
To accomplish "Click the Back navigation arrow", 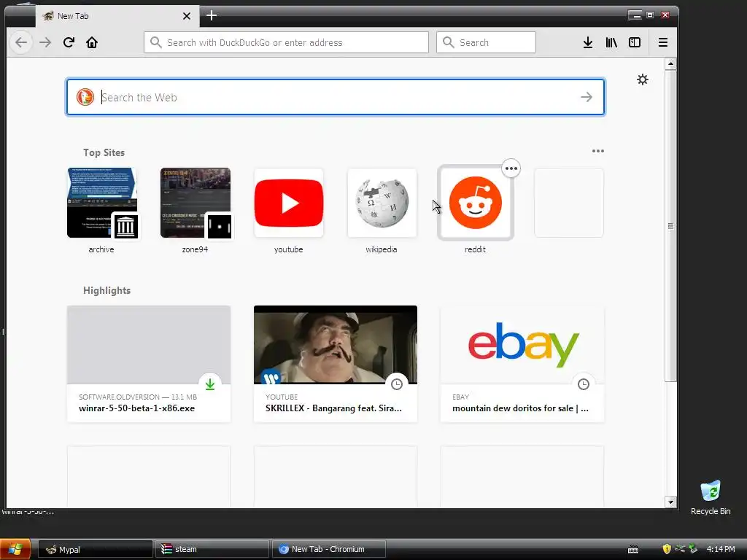I will click(x=21, y=42).
